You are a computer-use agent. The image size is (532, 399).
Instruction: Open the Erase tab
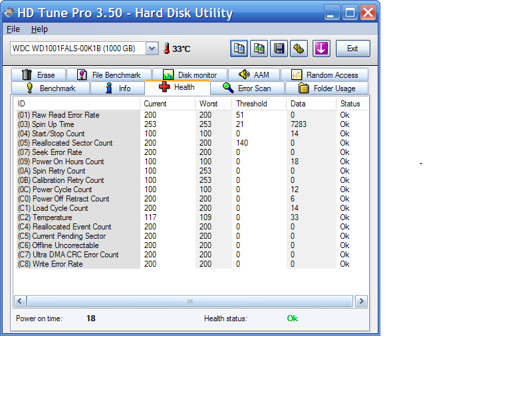click(x=39, y=75)
